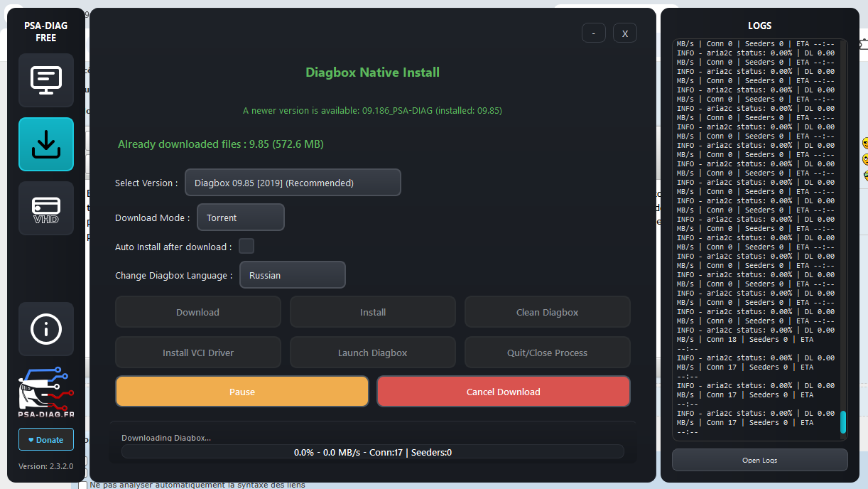Click the newer version available notice
Viewport: 868px width, 489px height.
click(373, 111)
